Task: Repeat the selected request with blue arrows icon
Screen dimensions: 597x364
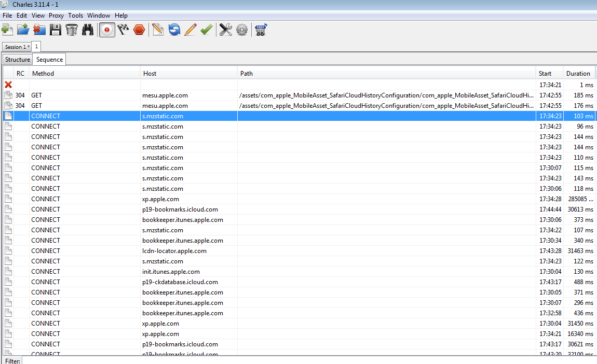Action: point(174,30)
